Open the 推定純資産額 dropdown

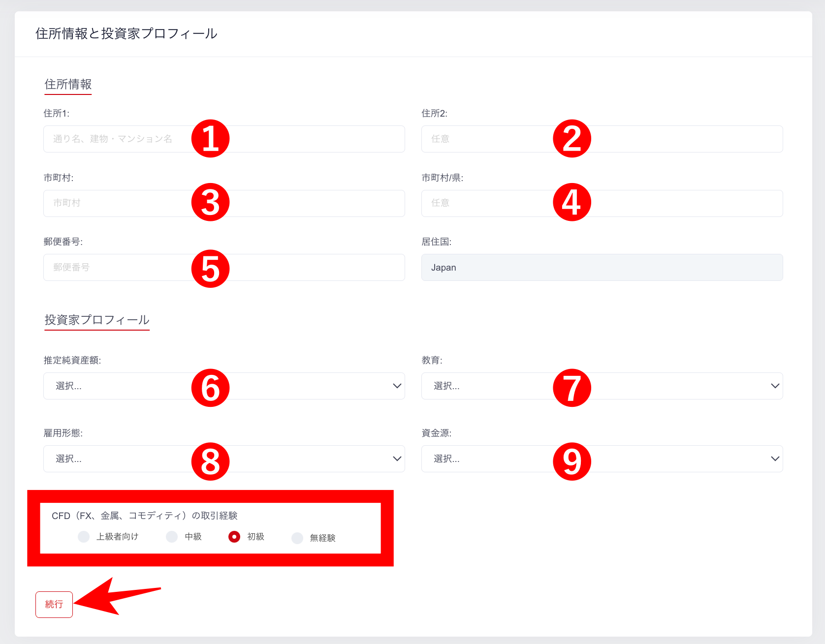click(123, 386)
